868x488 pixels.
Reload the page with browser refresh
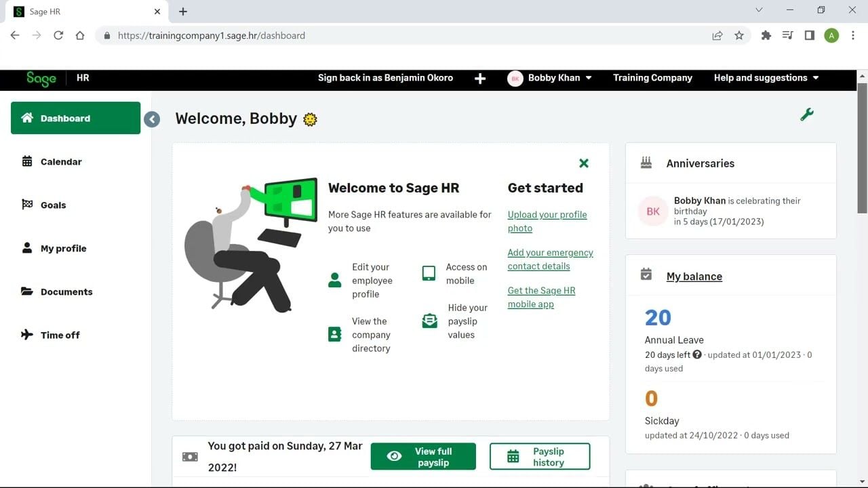[x=58, y=35]
